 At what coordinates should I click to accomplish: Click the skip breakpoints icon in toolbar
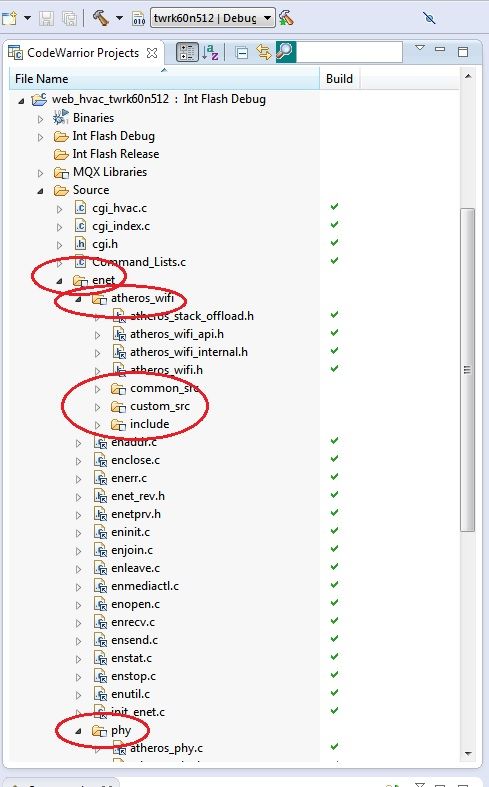[429, 19]
